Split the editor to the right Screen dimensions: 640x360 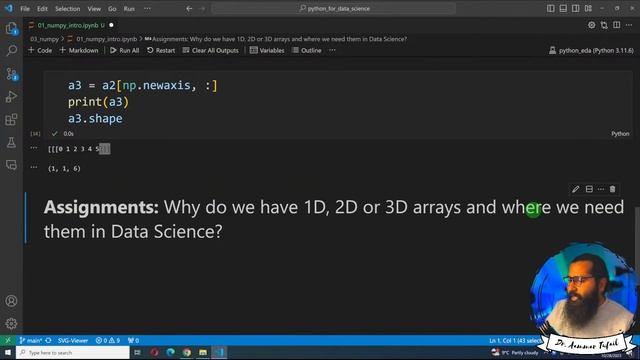point(617,25)
